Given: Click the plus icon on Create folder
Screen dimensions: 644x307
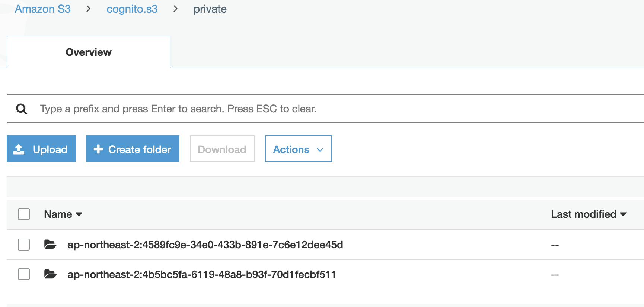Looking at the screenshot, I should click(98, 149).
